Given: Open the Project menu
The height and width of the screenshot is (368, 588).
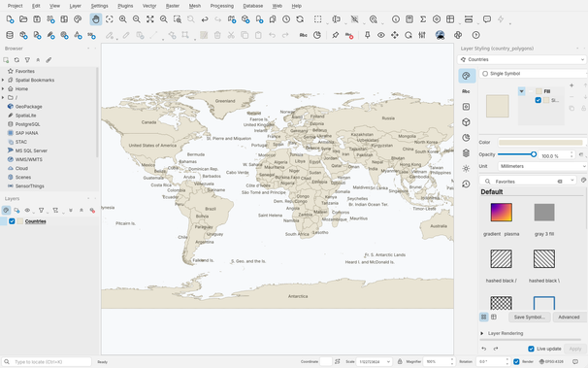Looking at the screenshot, I should 15,6.
